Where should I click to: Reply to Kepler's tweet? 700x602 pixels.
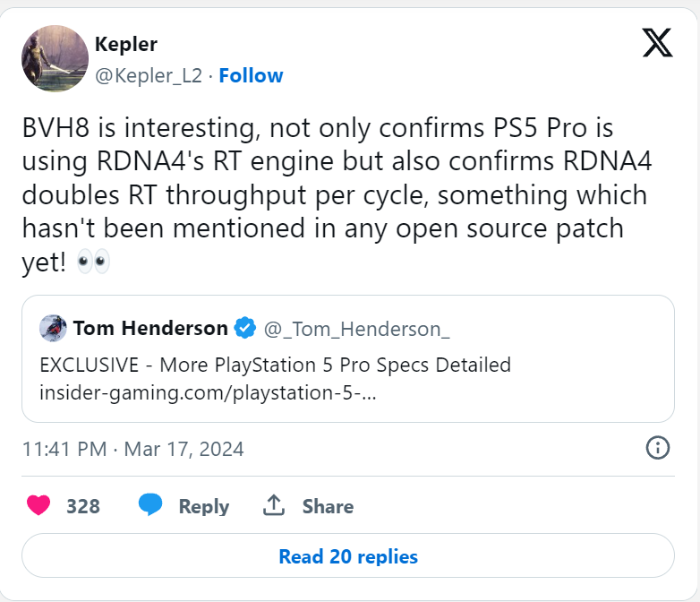[203, 506]
